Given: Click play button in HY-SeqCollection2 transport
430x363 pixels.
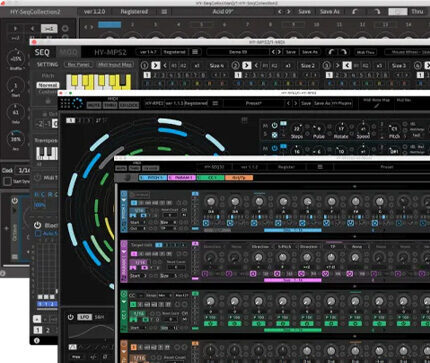Looking at the screenshot, I should pos(15,29).
